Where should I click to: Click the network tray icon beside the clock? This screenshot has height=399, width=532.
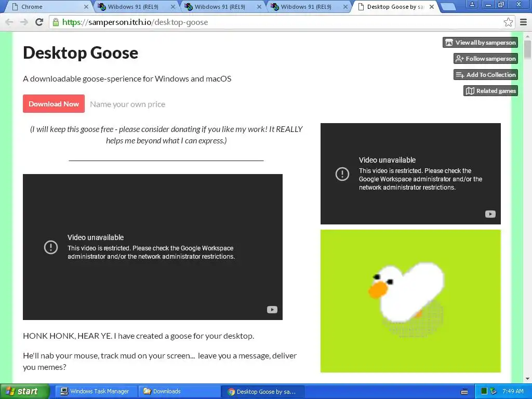(x=494, y=391)
